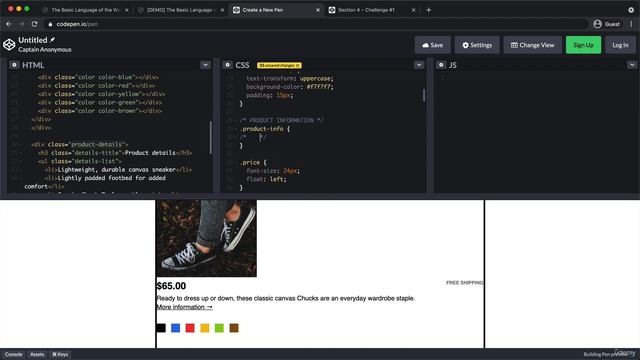Select the brown color swatch
Viewport: 640px width, 360px height.
(234, 328)
